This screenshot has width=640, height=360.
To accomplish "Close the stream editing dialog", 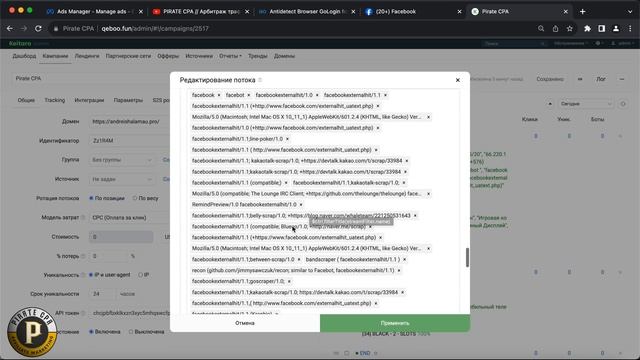I will [x=458, y=80].
